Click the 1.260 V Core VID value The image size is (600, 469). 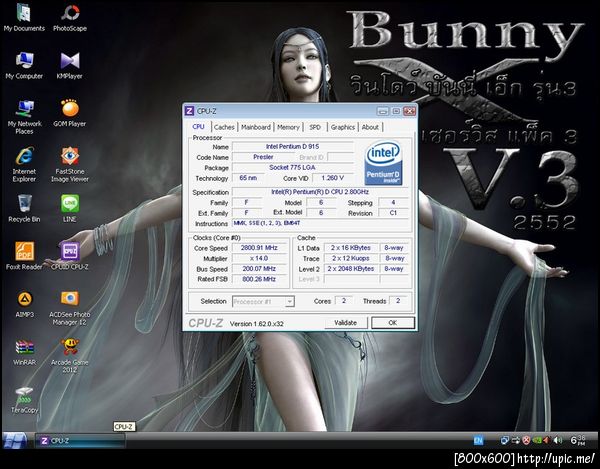[x=332, y=178]
